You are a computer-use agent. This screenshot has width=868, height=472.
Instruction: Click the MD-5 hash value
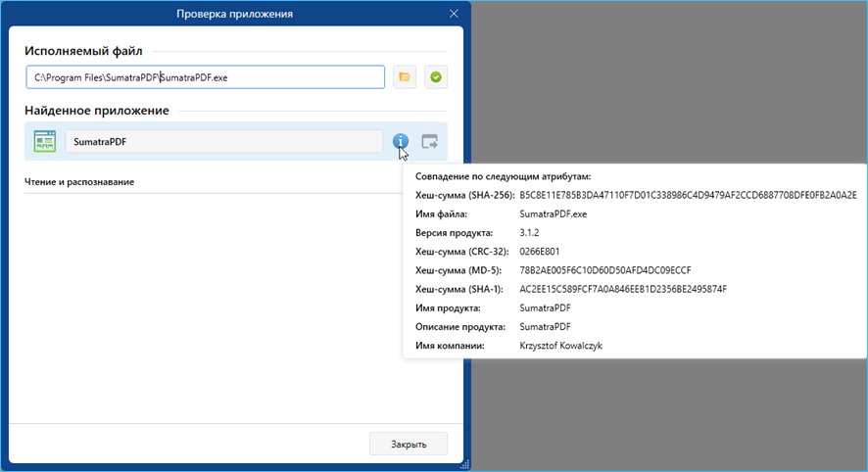tap(605, 270)
